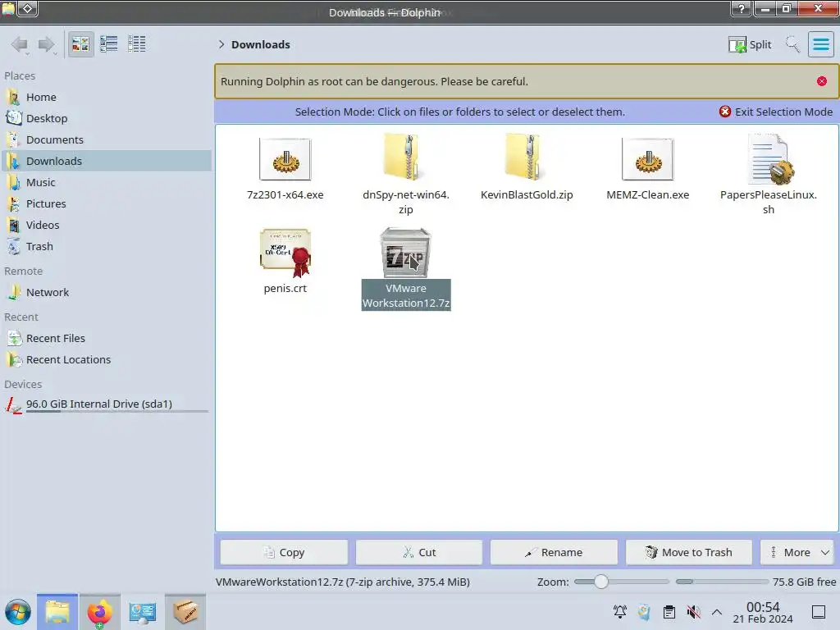840x630 pixels.
Task: Open Desktop in Places
Action: pyautogui.click(x=107, y=118)
